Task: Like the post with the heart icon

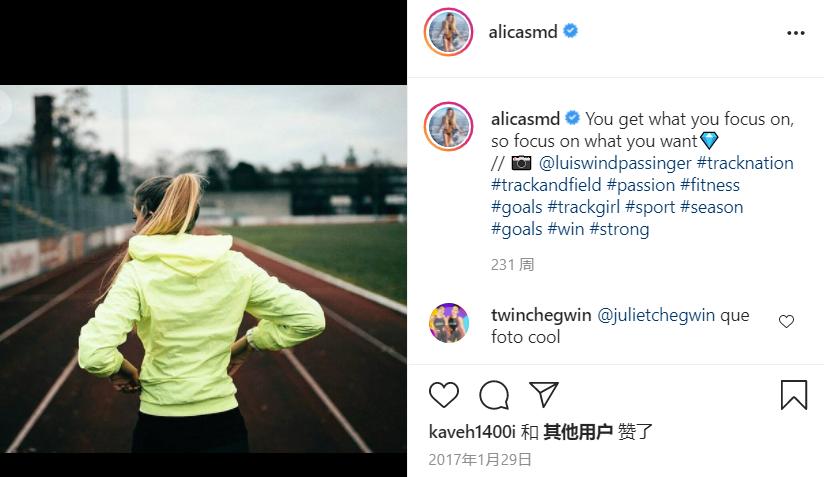Action: tap(444, 395)
